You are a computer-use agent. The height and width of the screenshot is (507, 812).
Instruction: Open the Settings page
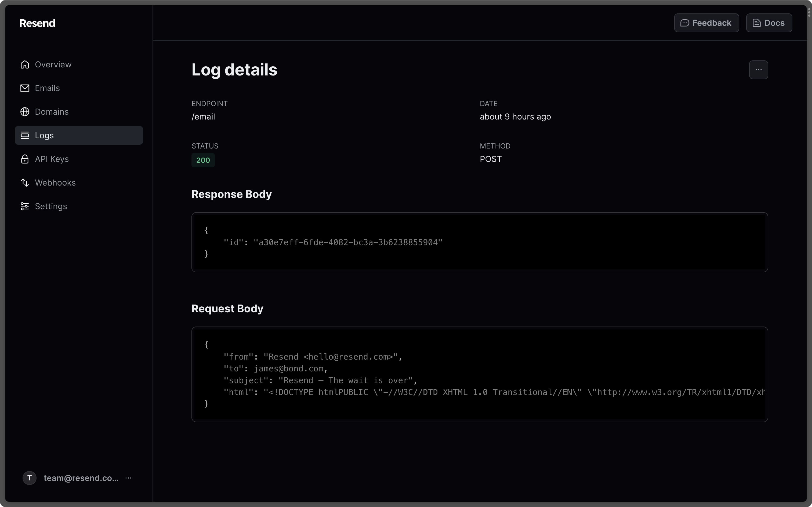tap(79, 206)
